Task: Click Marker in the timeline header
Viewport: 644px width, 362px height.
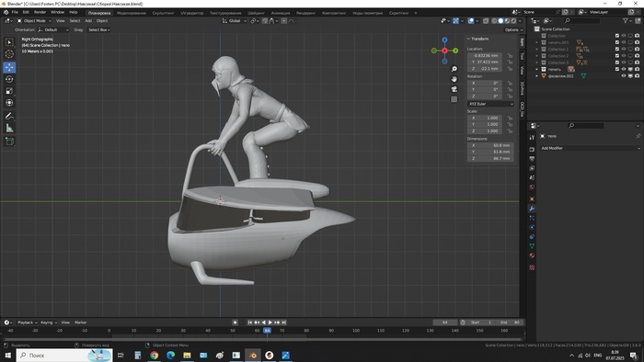Action: 81,322
